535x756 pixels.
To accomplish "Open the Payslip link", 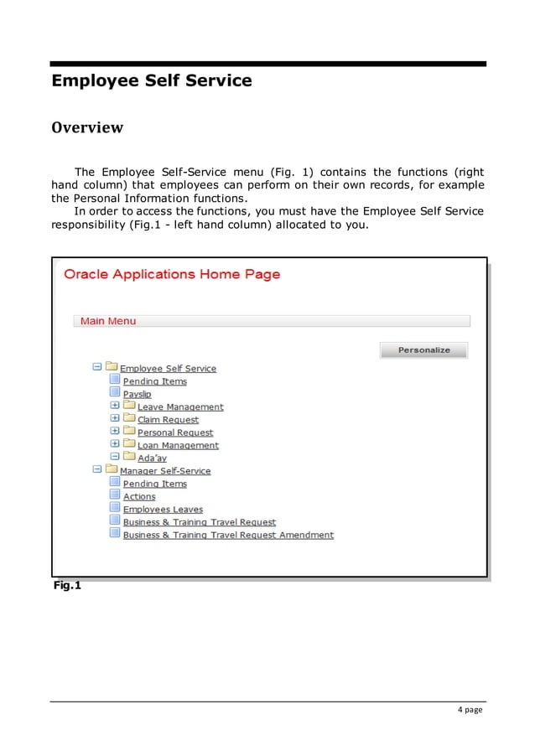I will [x=137, y=395].
